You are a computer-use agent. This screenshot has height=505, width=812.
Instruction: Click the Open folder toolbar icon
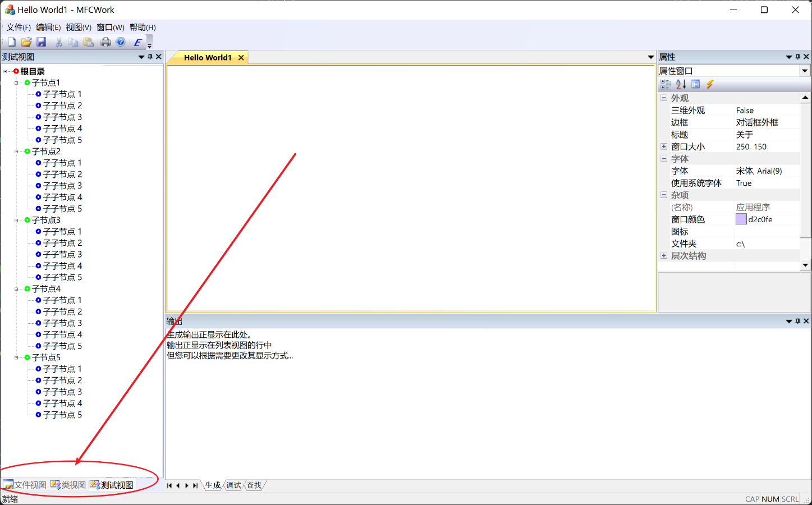coord(26,42)
